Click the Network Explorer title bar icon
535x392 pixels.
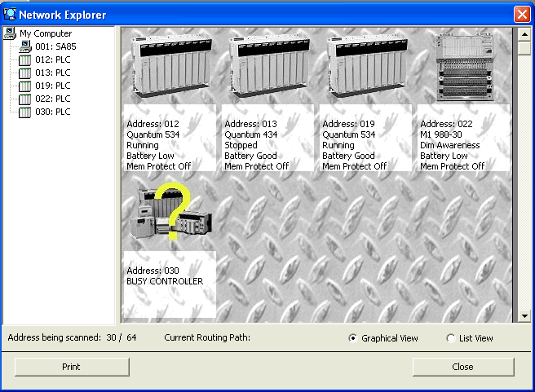(10, 14)
